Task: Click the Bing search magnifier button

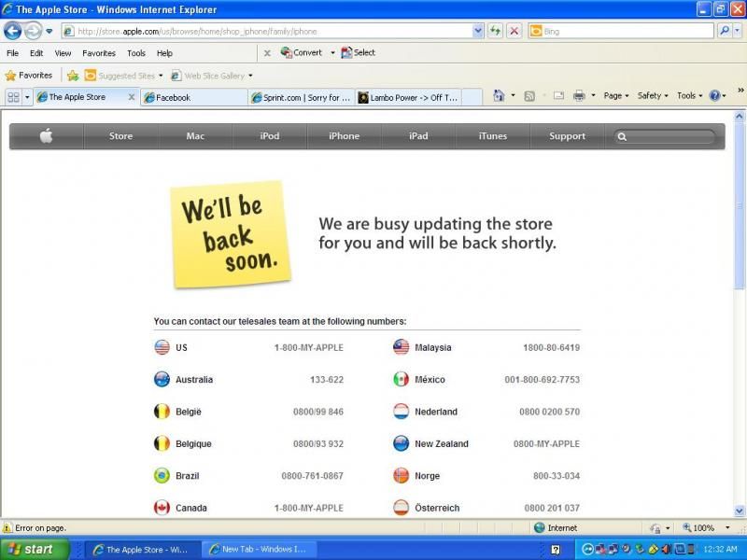Action: pos(726,31)
